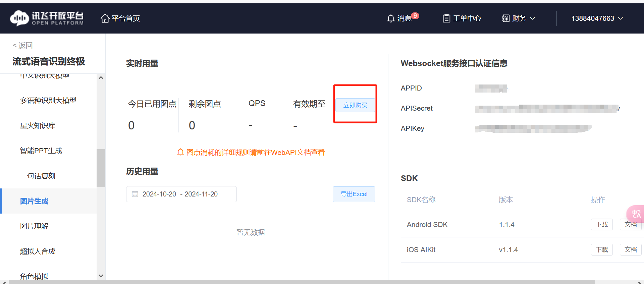
Task: Open 文档 for Android SDK
Action: click(631, 224)
